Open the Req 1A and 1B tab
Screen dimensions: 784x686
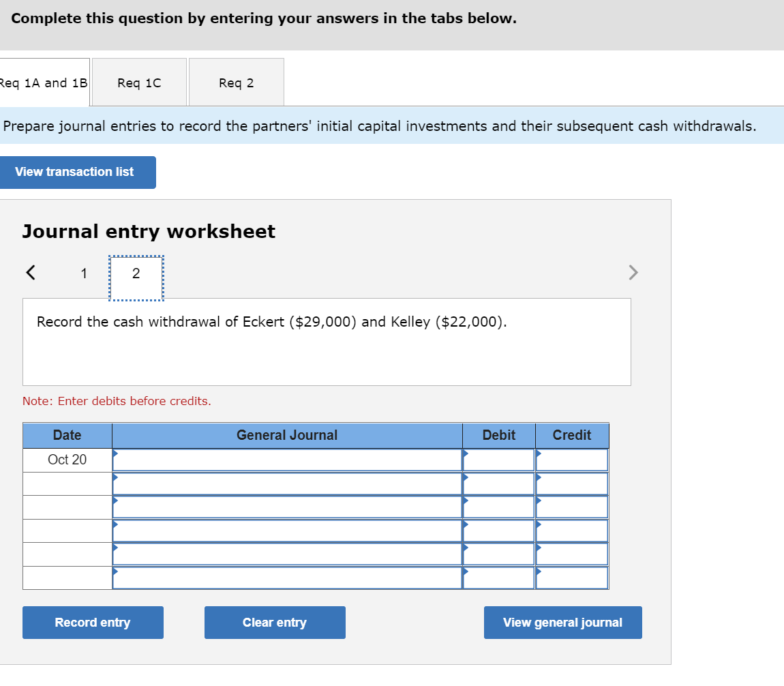click(x=41, y=82)
